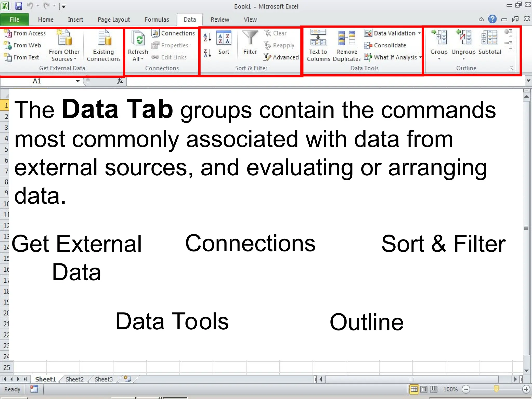Open the Sort dialog button
Viewport: 532px width, 399px height.
coord(224,43)
